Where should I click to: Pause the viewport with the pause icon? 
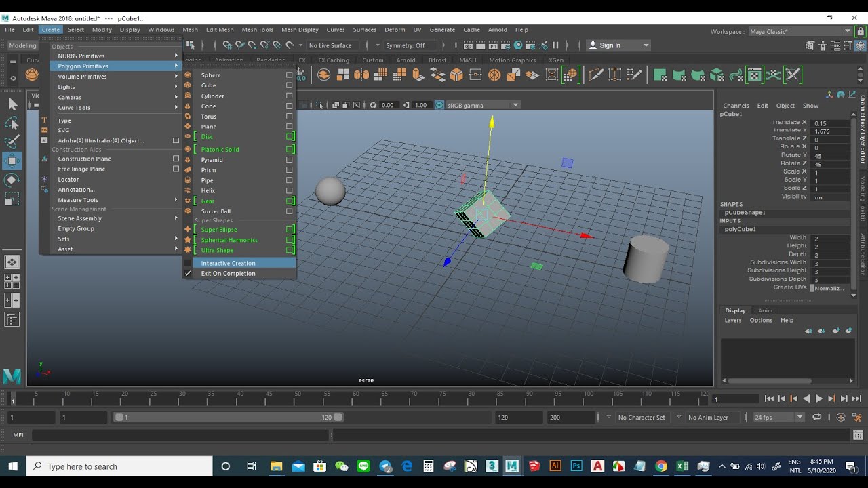[555, 45]
